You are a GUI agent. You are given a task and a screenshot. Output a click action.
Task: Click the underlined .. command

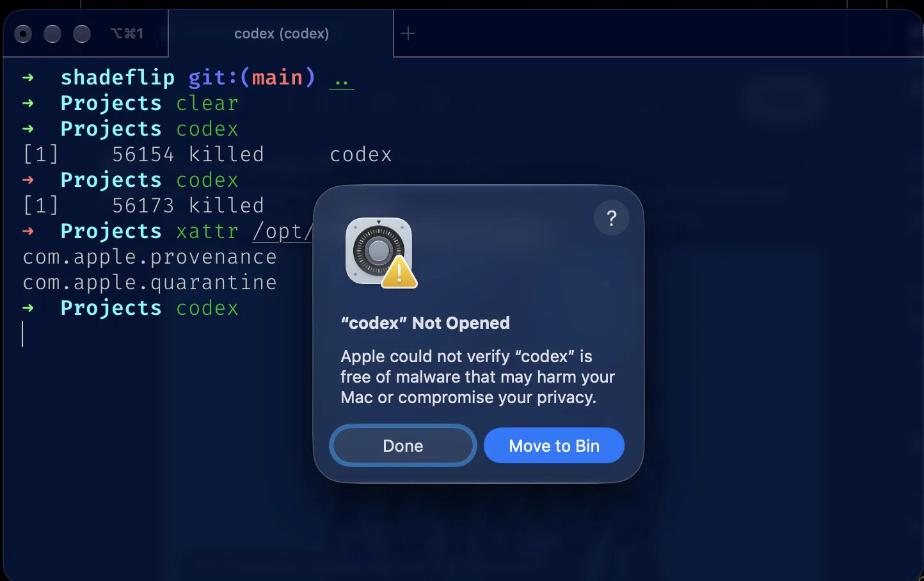pyautogui.click(x=341, y=81)
